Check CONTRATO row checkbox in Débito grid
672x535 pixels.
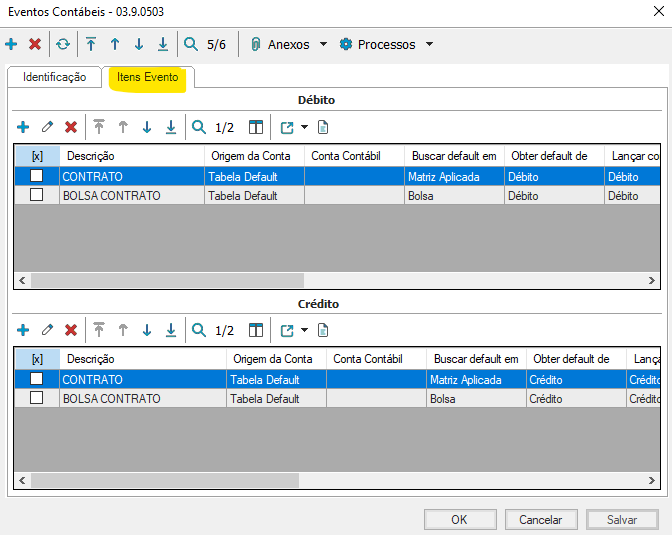click(36, 176)
